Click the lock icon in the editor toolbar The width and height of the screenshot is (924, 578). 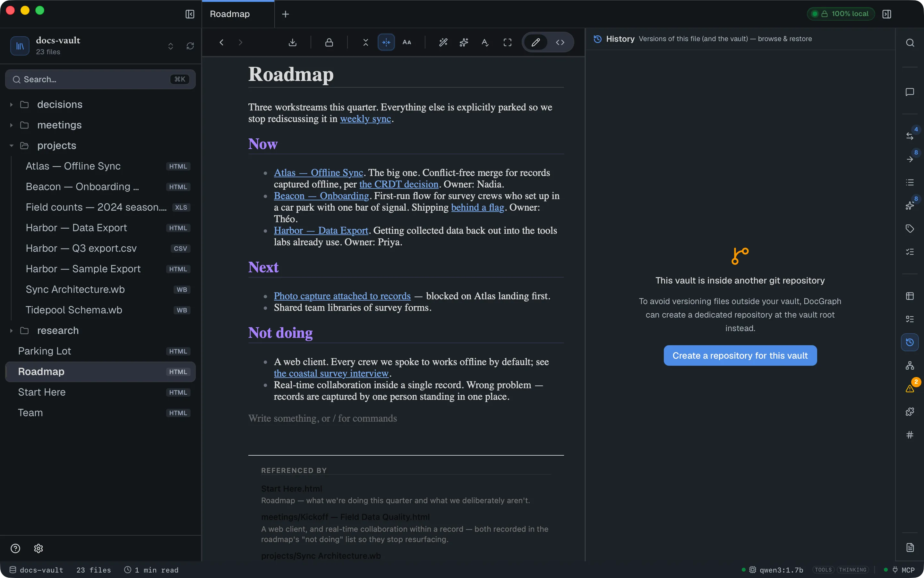329,42
